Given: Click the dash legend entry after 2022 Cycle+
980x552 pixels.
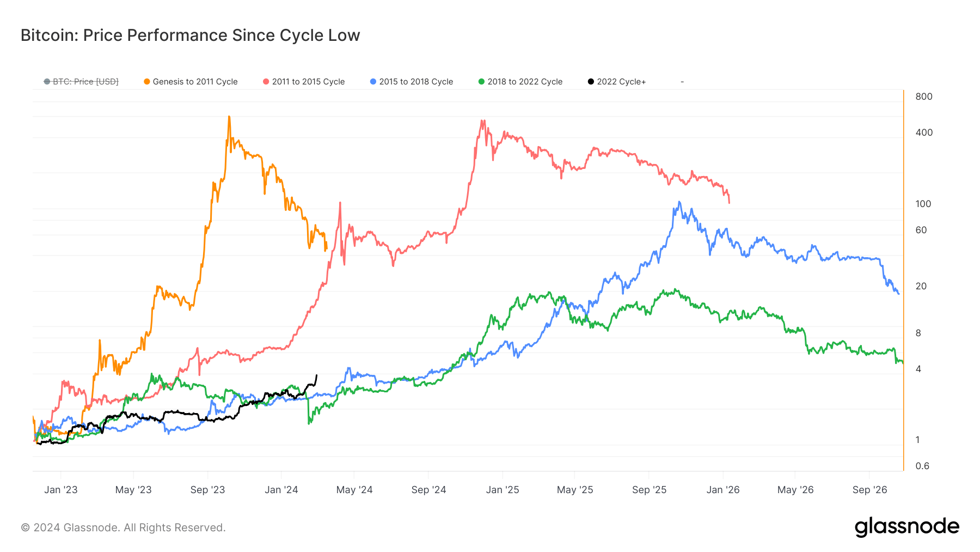Looking at the screenshot, I should pyautogui.click(x=682, y=82).
